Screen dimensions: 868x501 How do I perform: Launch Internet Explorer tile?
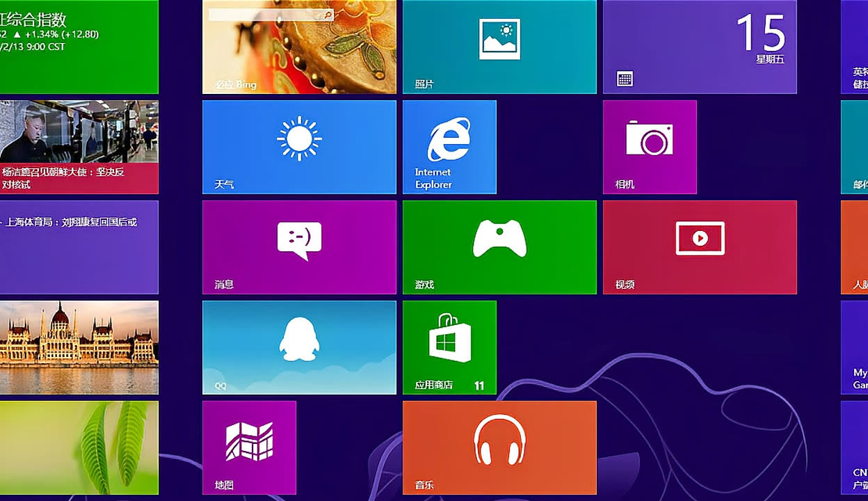(449, 147)
